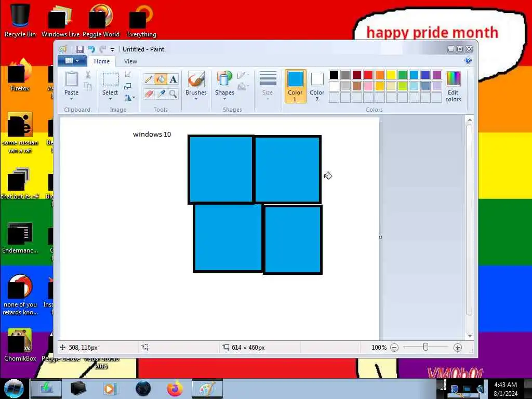Activate the Color 2 button

click(x=317, y=86)
